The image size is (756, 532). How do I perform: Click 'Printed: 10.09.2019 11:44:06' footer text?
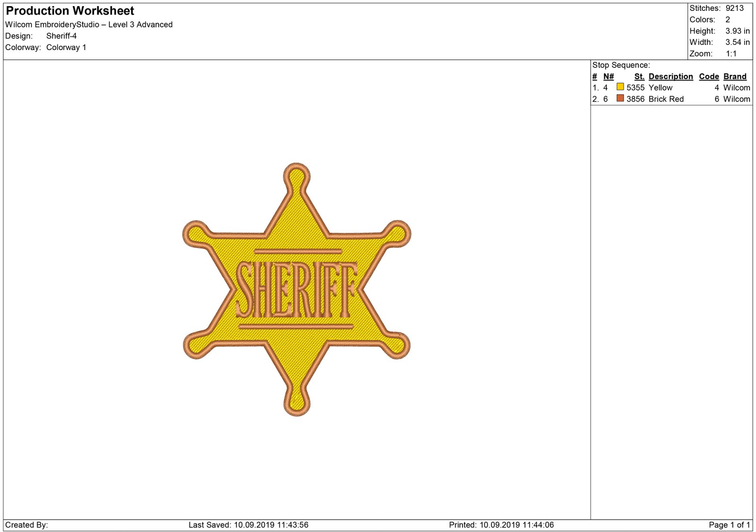click(501, 525)
